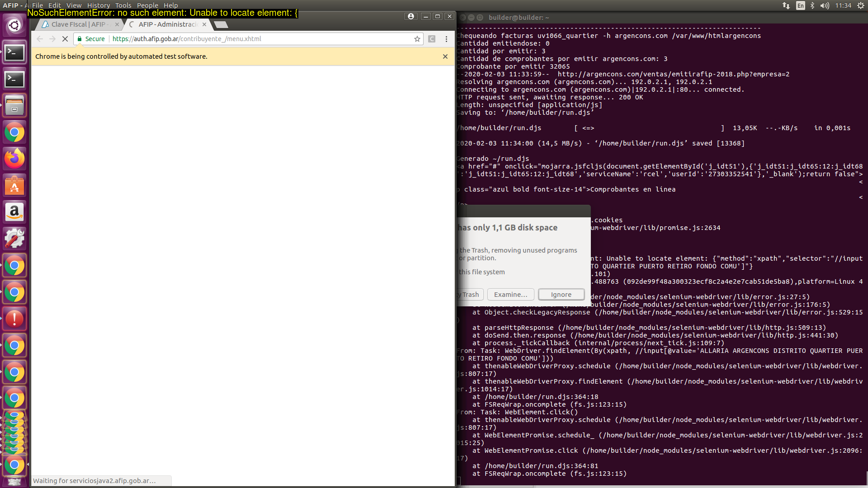Screen dimensions: 868x488
Task: Click the Secure site info badge
Action: (x=91, y=39)
